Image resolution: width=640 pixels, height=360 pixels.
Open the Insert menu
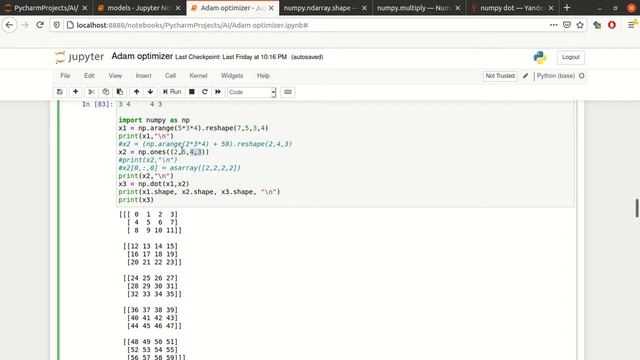(x=144, y=76)
